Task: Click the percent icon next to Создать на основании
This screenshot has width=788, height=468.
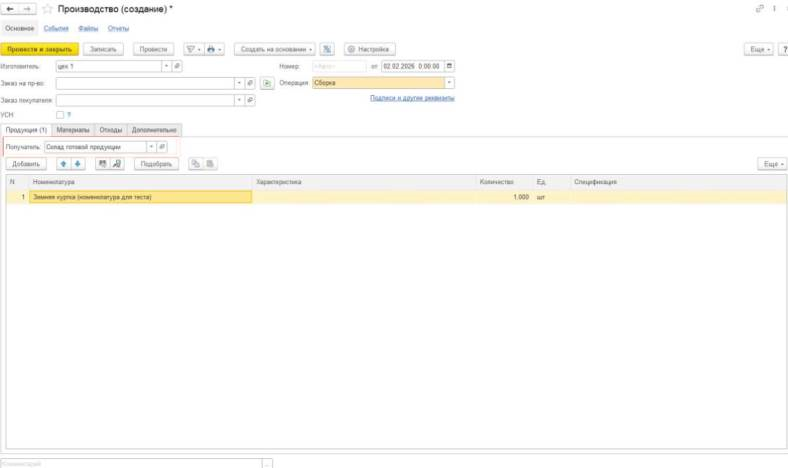Action: pos(327,49)
